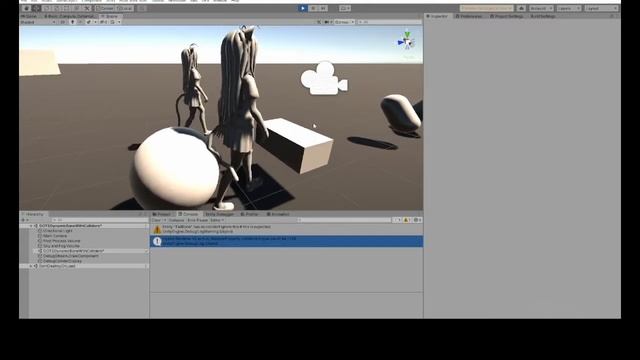Toggle Error Pause in the Console
The width and height of the screenshot is (640, 360).
[197, 220]
